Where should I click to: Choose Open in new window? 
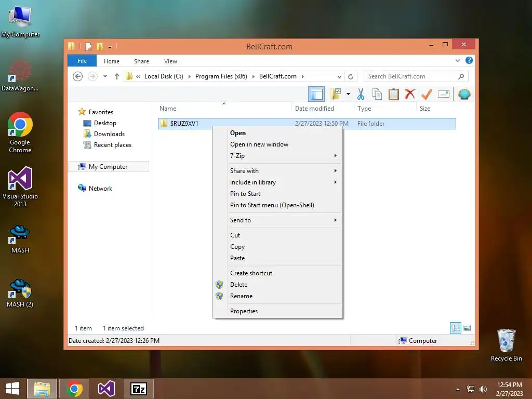click(x=277, y=144)
